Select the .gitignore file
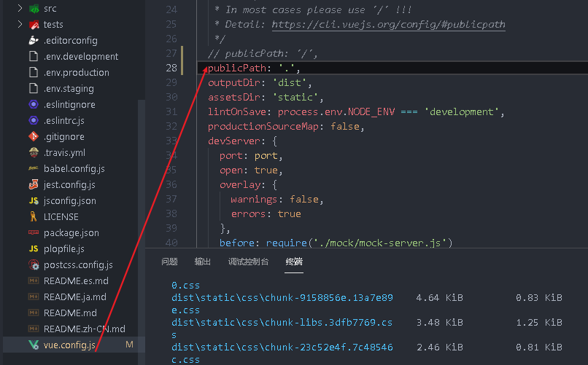The image size is (588, 365). point(64,137)
